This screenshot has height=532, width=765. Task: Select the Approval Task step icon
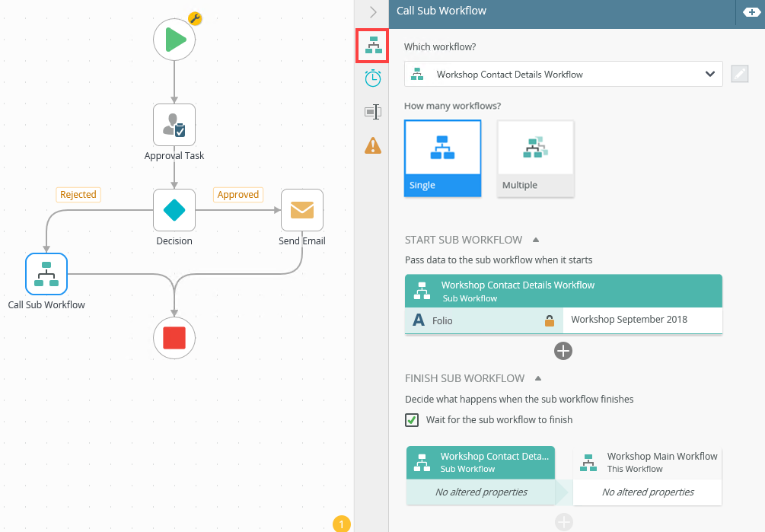174,125
